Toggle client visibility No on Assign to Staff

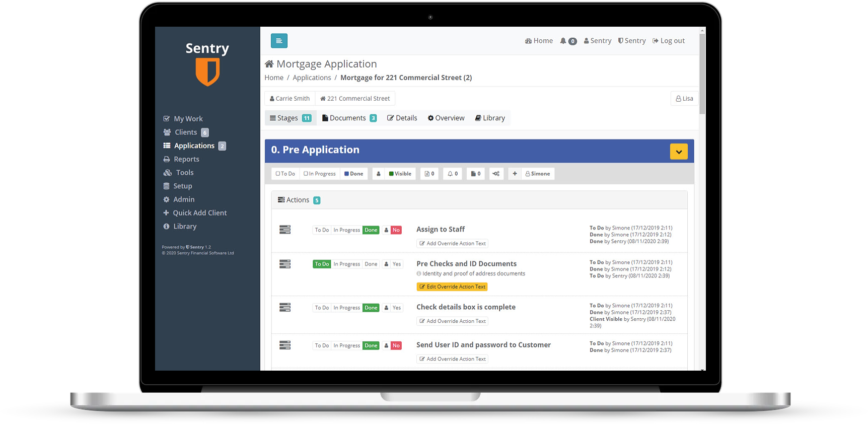point(396,230)
